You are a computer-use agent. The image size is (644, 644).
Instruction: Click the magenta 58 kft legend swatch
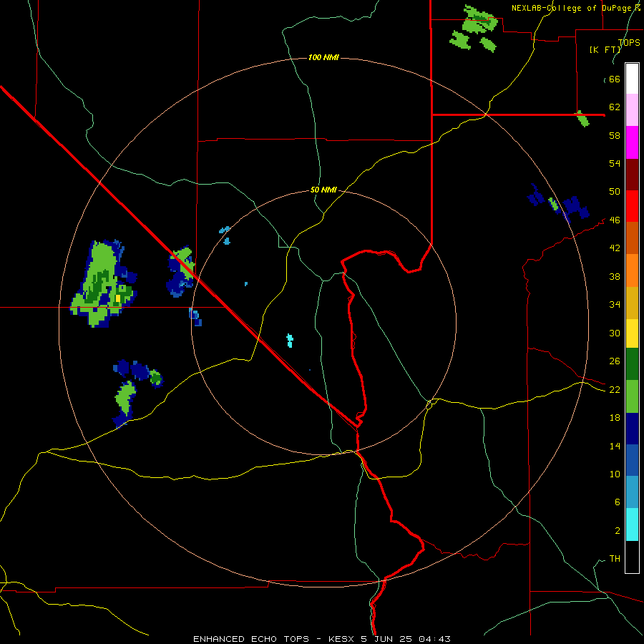(632, 142)
